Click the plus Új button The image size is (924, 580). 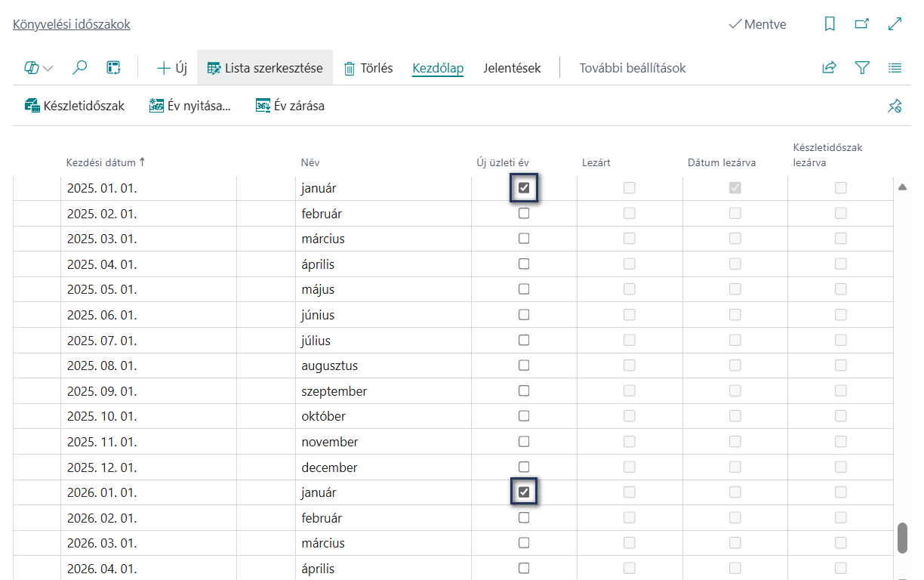[x=171, y=68]
